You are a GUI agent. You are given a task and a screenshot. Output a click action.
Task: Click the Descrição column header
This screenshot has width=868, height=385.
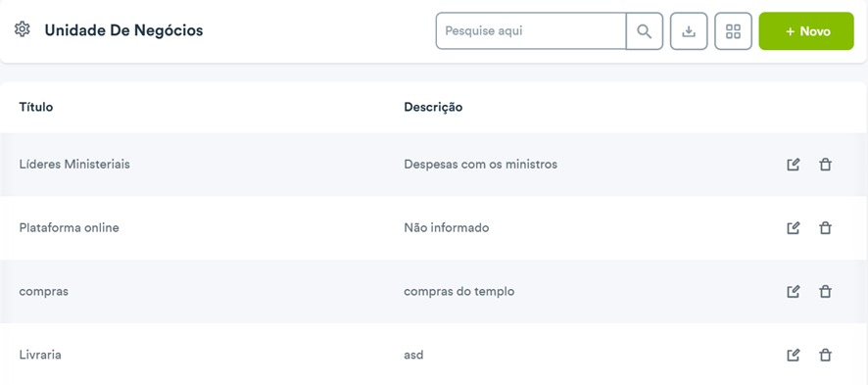433,107
